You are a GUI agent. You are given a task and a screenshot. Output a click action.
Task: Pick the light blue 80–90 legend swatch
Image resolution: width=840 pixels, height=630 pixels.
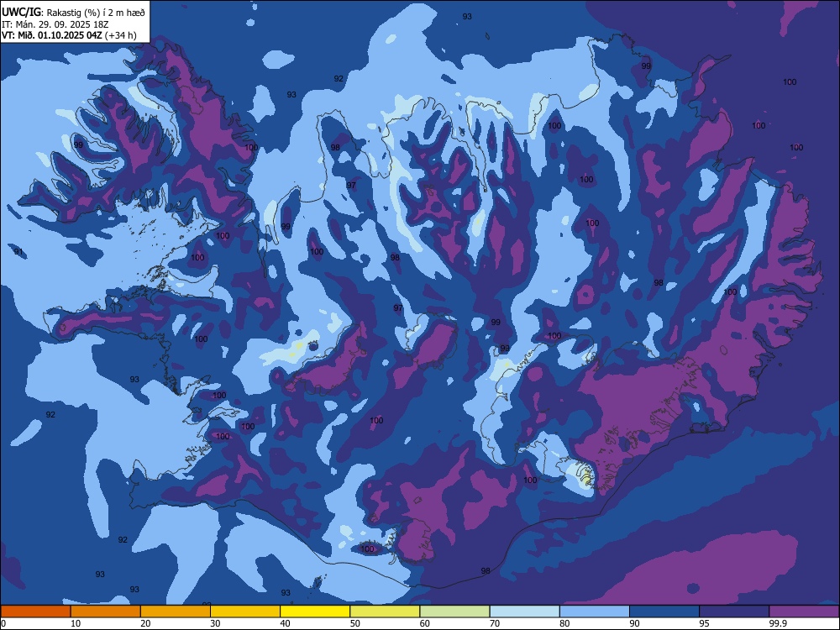click(x=595, y=612)
